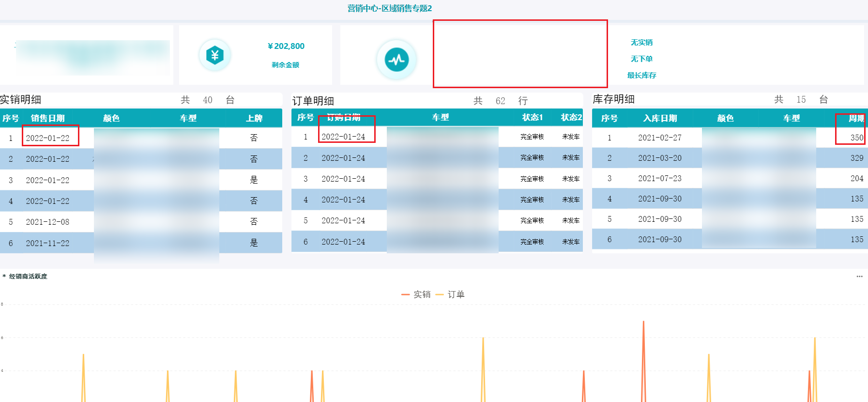Click the 剩余金额 label
868x402 pixels.
(286, 65)
